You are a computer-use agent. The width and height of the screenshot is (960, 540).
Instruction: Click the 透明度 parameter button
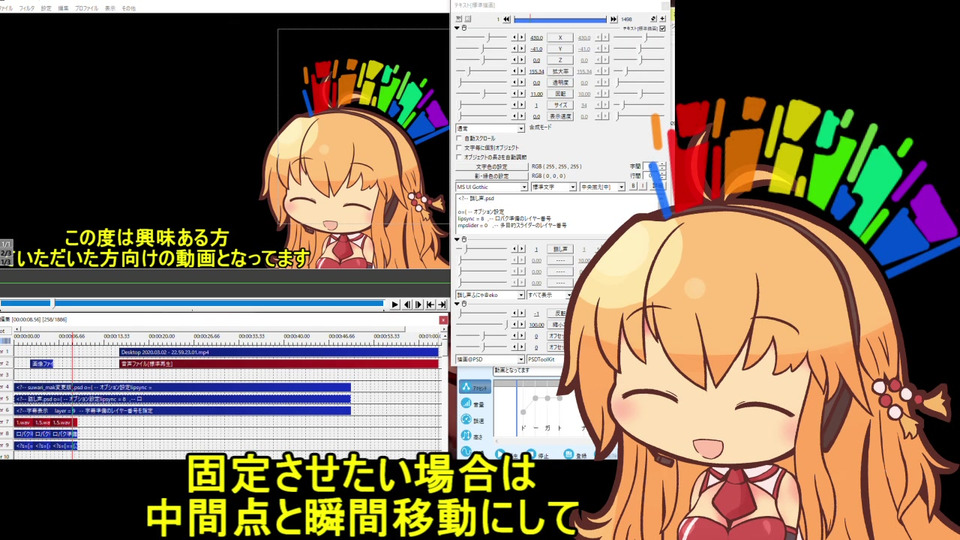[560, 82]
